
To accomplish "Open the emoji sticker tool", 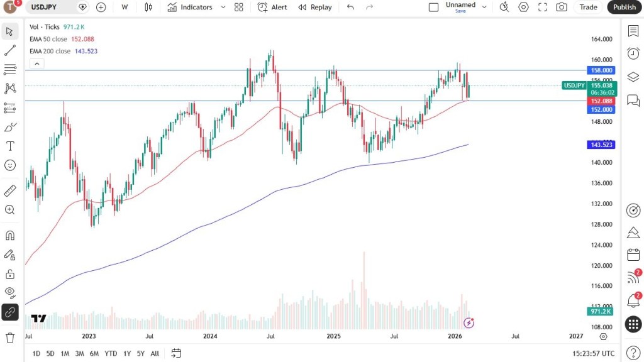I will pos(10,165).
